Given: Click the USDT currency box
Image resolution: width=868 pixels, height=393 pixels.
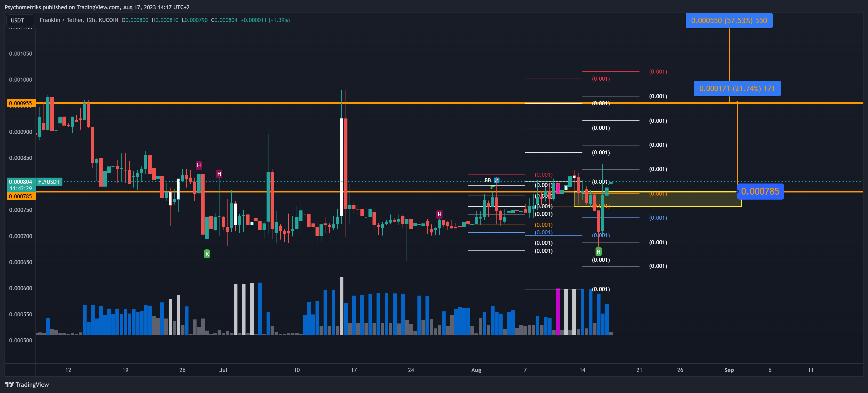Looking at the screenshot, I should click(20, 21).
